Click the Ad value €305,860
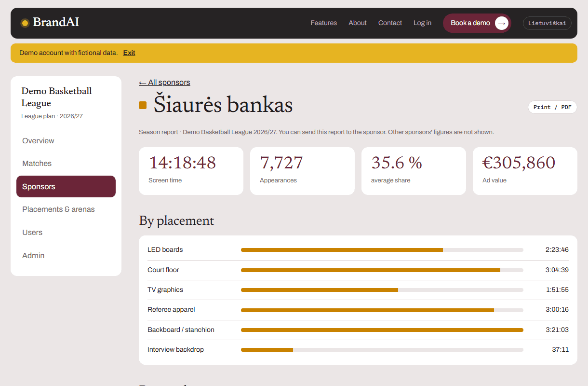The image size is (588, 386). point(519,163)
